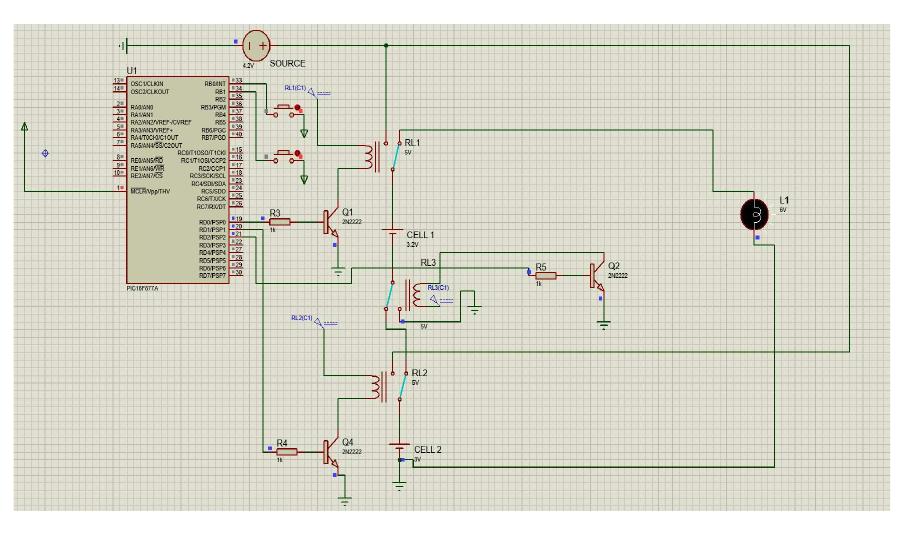
Task: Select relay RL2 coil symbol
Action: click(x=378, y=386)
